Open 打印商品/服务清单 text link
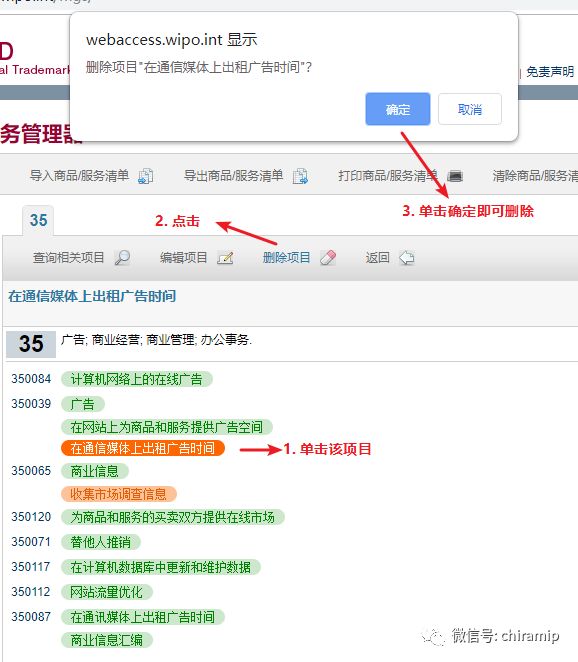 (388, 175)
